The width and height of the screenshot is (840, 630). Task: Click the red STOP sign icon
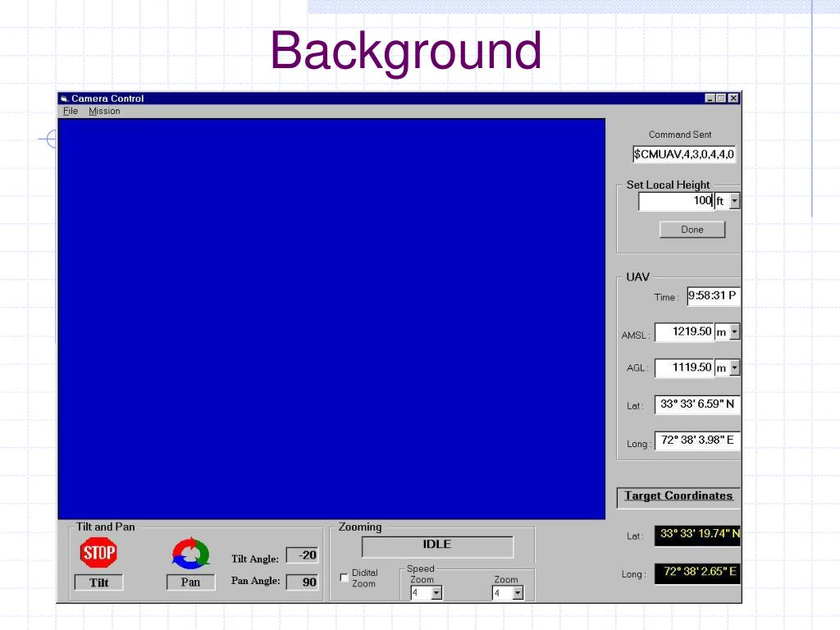click(98, 552)
